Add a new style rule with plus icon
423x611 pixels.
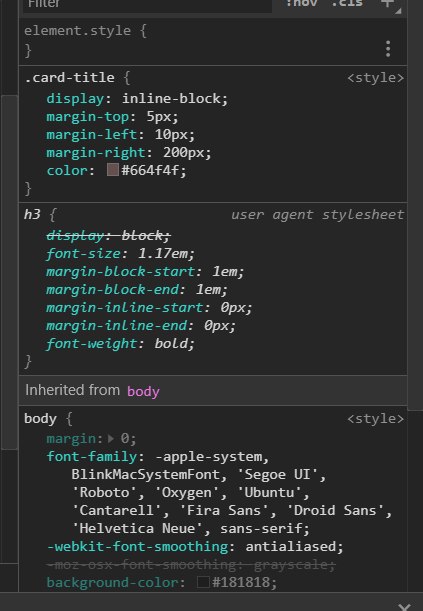[x=387, y=4]
